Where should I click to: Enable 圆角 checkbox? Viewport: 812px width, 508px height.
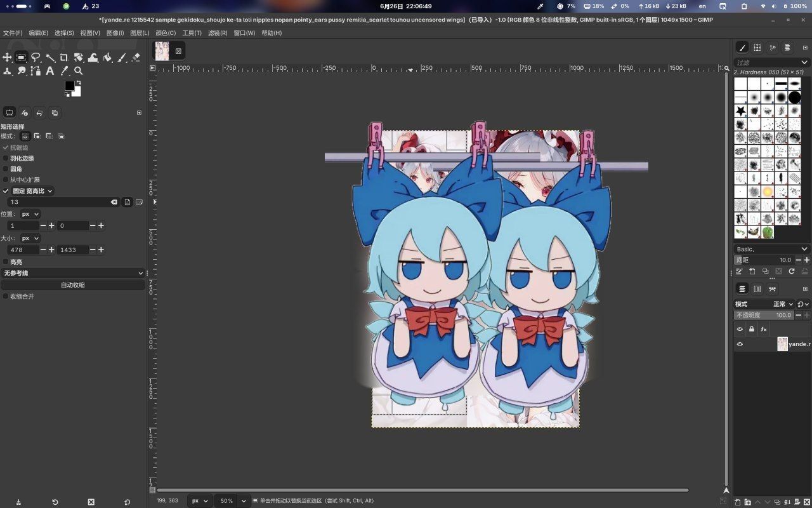click(6, 169)
